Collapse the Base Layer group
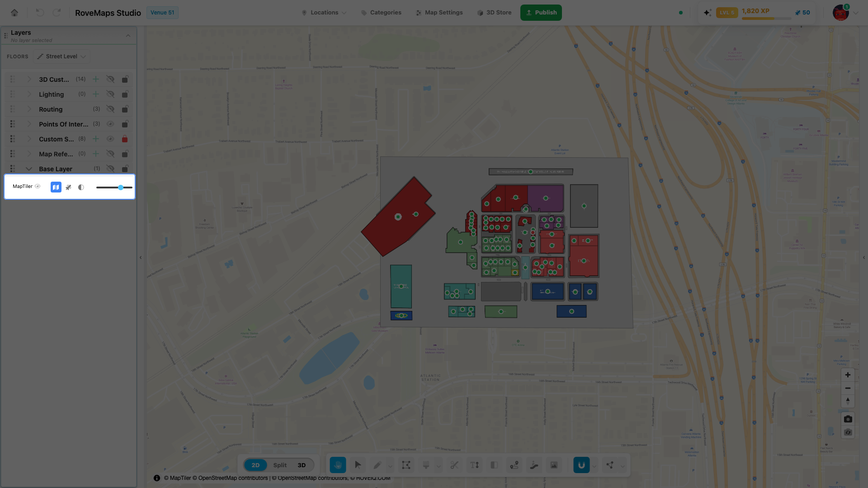Viewport: 868px width, 488px height. 29,169
